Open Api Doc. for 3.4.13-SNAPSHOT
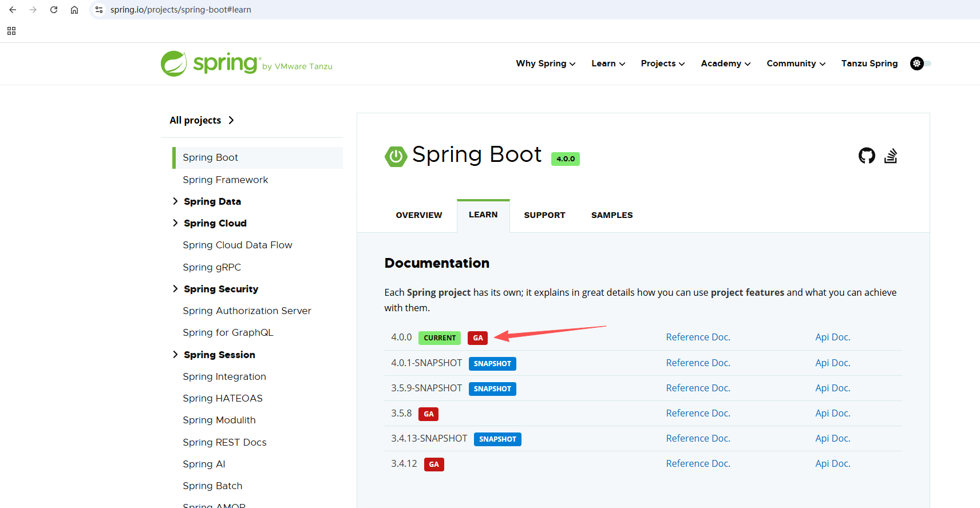Screen dimensions: 980x508 [x=832, y=438]
